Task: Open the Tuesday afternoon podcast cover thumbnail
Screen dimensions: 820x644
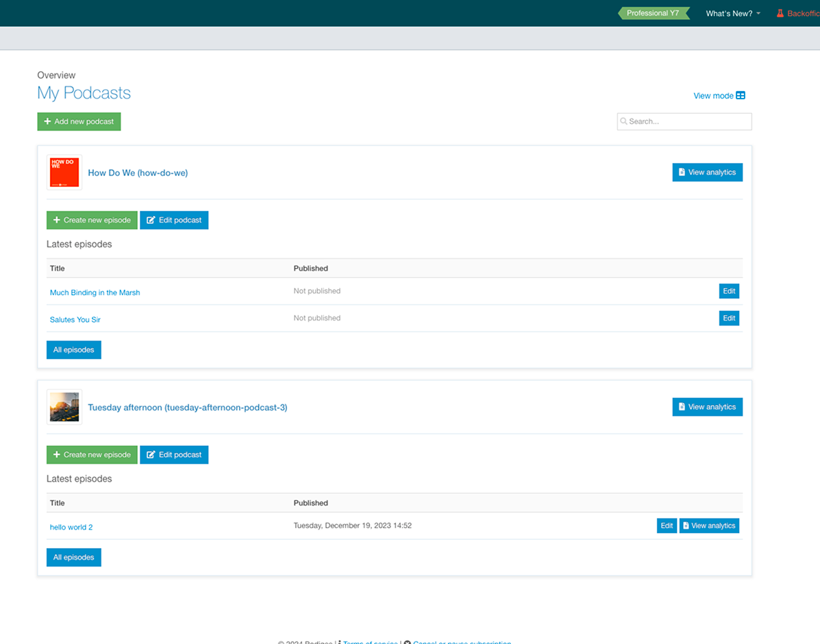Action: pos(64,407)
